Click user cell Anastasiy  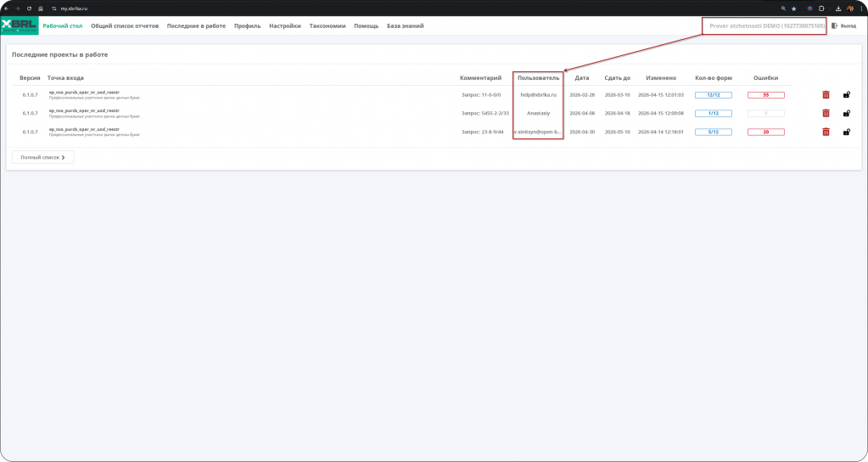tap(538, 113)
